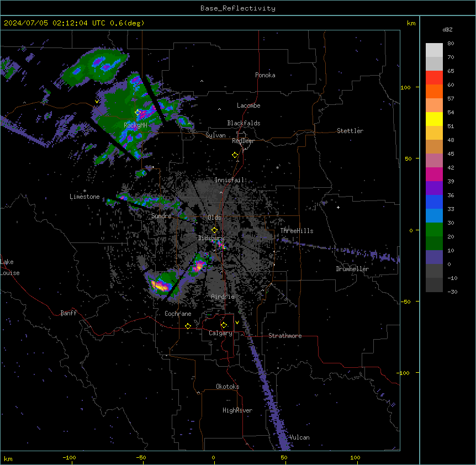Click the HighRiver city label
The width and height of the screenshot is (476, 465).
pos(237,410)
